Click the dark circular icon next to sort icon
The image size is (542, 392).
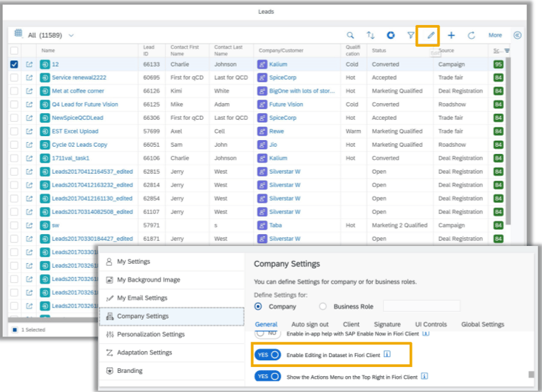pyautogui.click(x=391, y=35)
